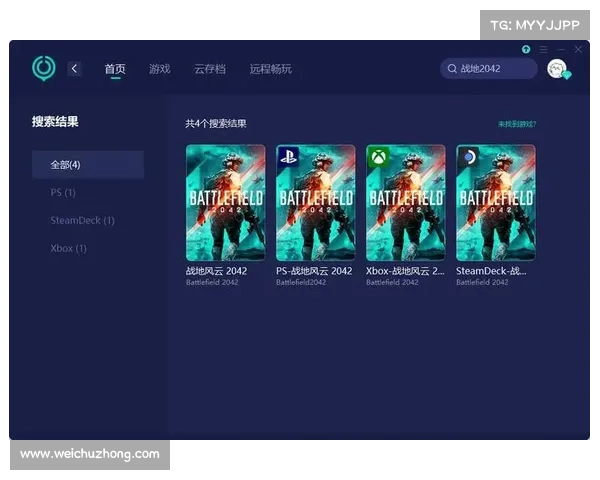Viewport: 600px width, 480px height.
Task: Click the title Xbox-战地风云 2...
Action: [x=405, y=271]
